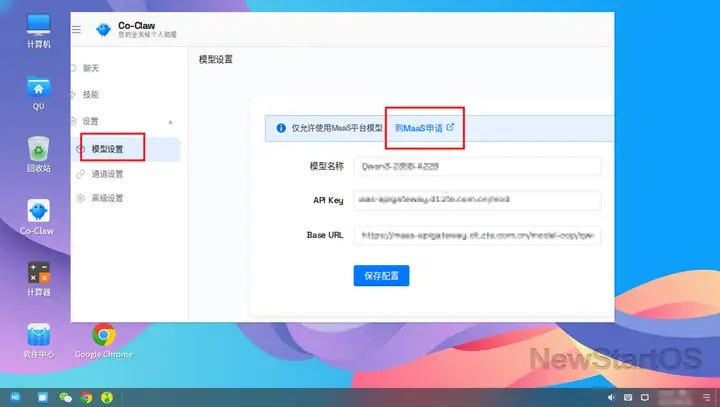Select 模型设置 in the sidebar

click(x=107, y=149)
